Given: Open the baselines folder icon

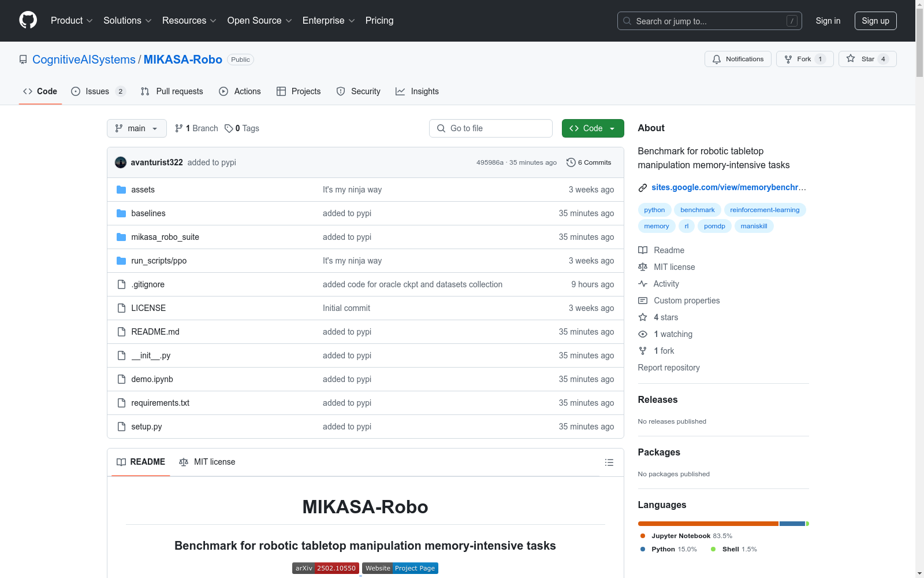Looking at the screenshot, I should click(x=121, y=213).
